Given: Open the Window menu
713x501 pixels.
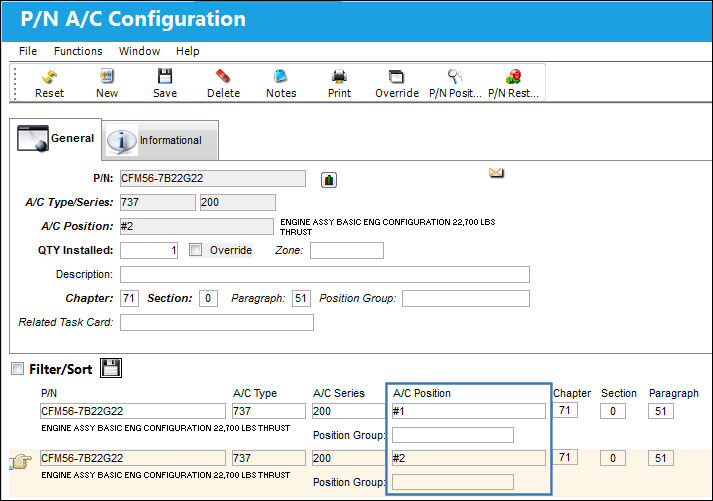Looking at the screenshot, I should coord(139,51).
